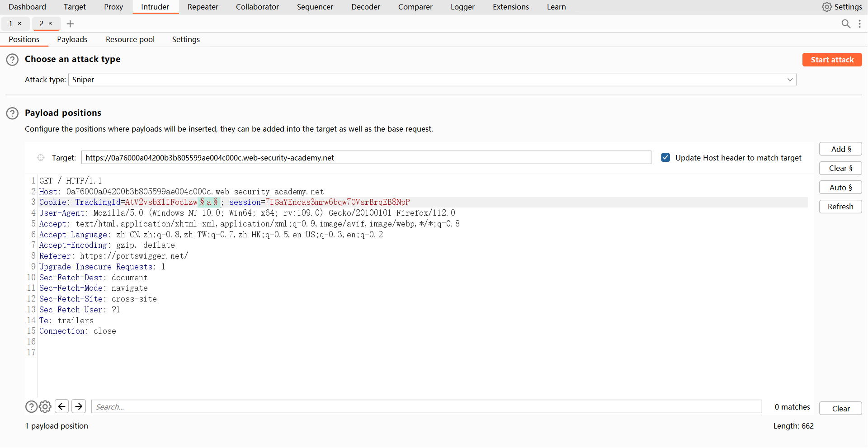Open search settings gear below request editor
This screenshot has height=448, width=868.
(x=45, y=407)
